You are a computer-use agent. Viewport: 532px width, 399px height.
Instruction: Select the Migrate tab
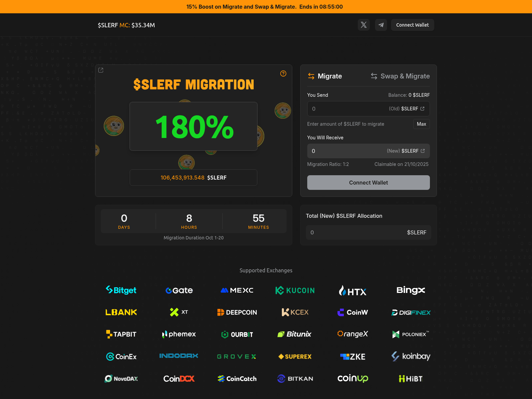pos(325,76)
